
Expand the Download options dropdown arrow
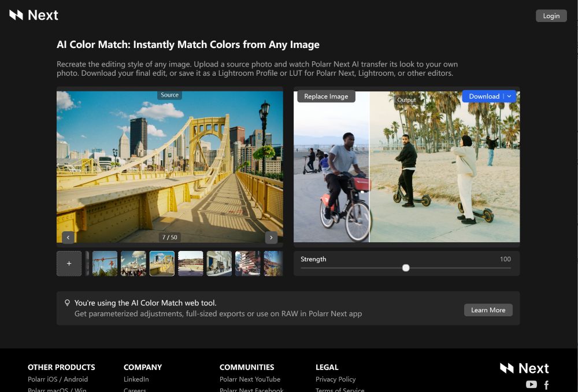point(509,97)
